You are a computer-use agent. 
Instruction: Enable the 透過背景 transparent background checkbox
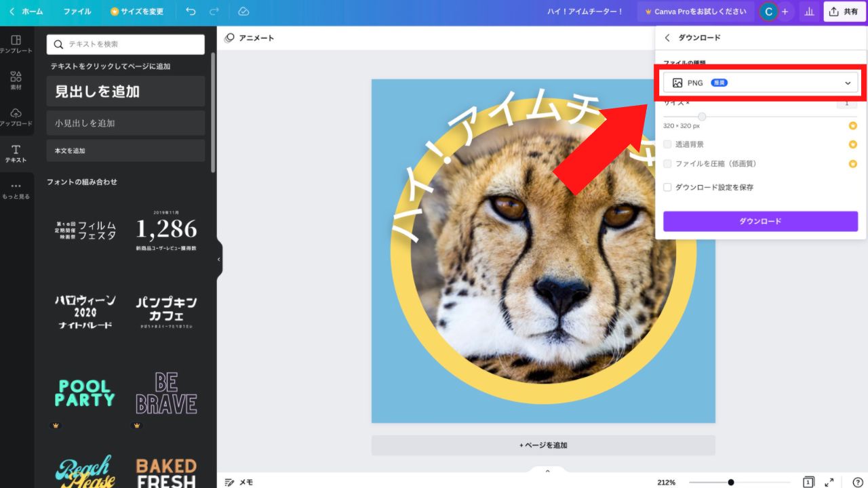[x=667, y=144]
